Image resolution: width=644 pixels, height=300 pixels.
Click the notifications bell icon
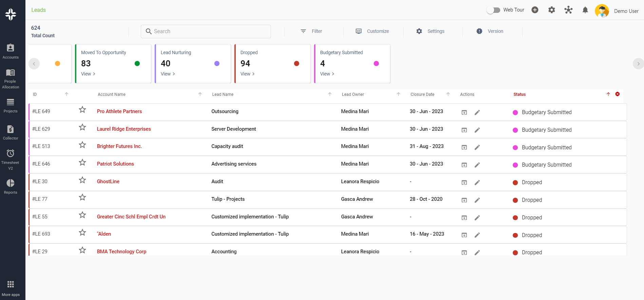[x=585, y=10]
